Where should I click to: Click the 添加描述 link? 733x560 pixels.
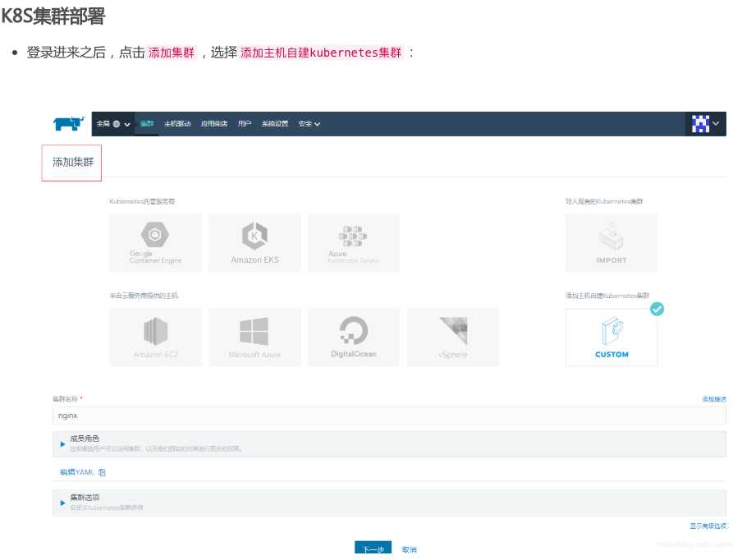click(x=714, y=399)
